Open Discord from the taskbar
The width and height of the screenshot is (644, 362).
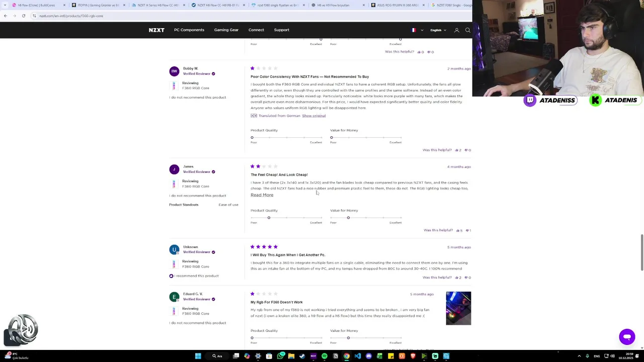tap(369, 356)
